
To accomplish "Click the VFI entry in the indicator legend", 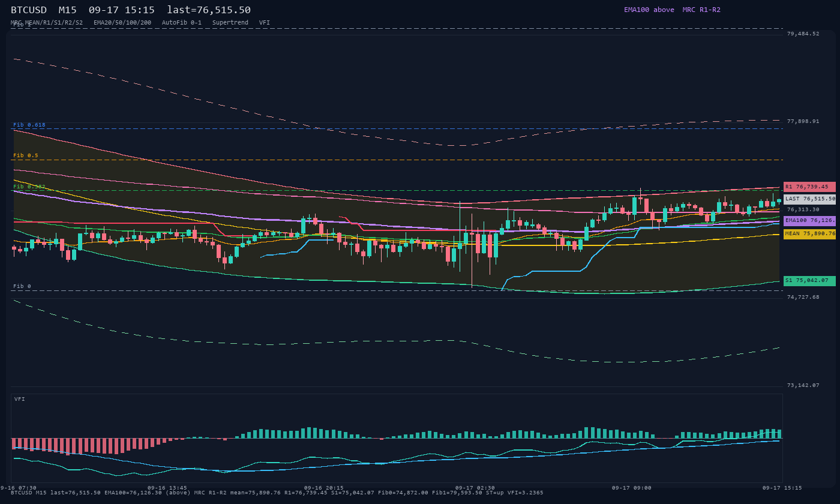I will [x=265, y=23].
